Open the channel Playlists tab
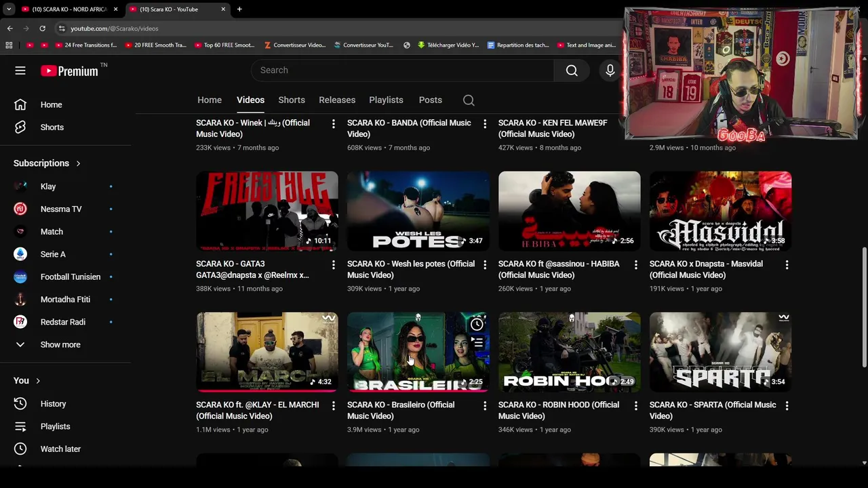 click(386, 100)
